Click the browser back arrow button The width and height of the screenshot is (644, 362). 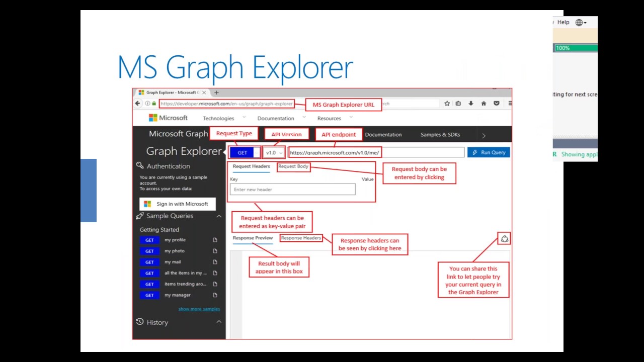point(138,104)
